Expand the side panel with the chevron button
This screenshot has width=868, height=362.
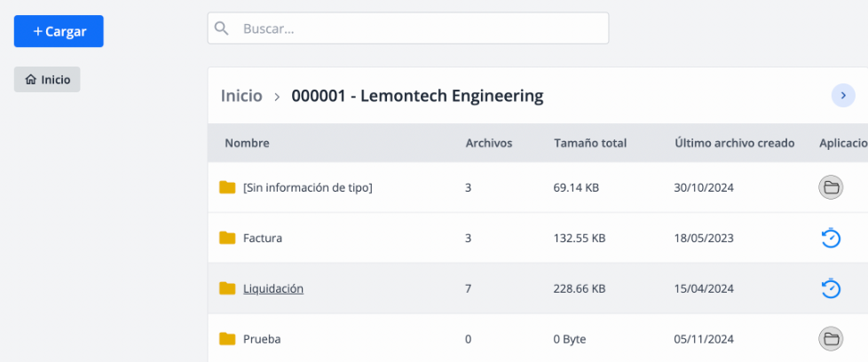point(843,96)
